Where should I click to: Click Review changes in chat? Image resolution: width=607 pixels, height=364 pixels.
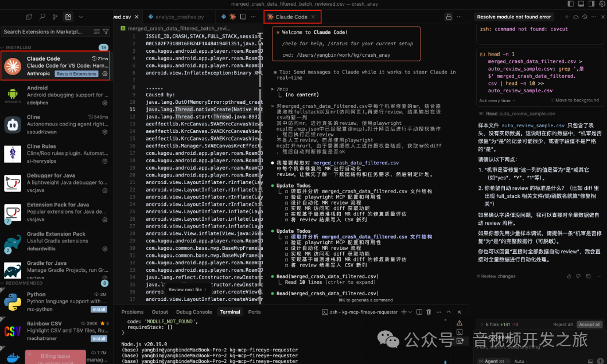point(496,276)
